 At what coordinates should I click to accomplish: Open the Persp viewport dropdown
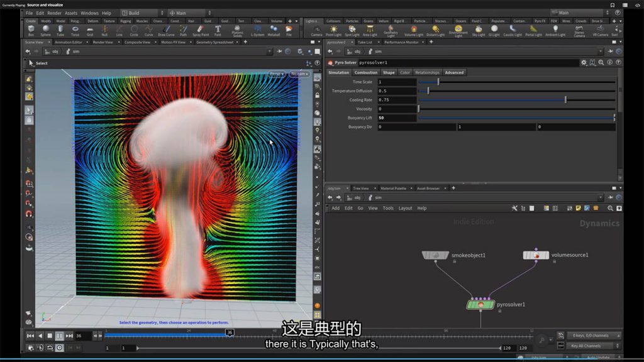tap(277, 74)
